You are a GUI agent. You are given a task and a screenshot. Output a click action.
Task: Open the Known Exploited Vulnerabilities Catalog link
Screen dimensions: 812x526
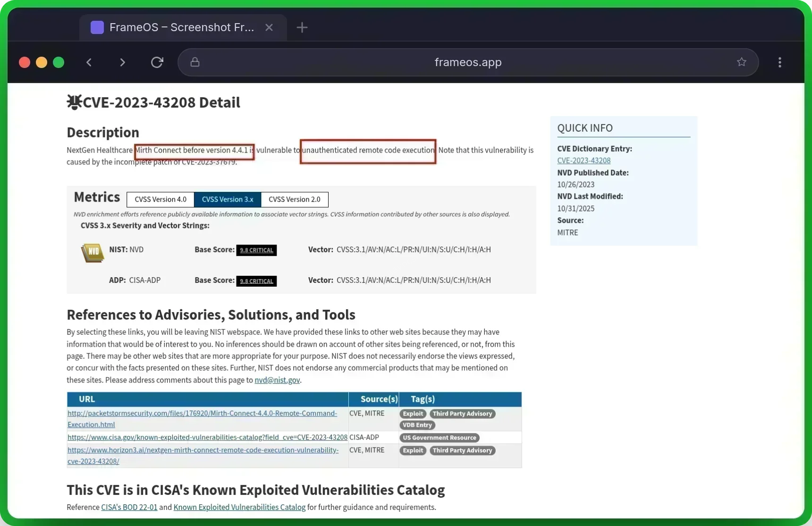[239, 507]
